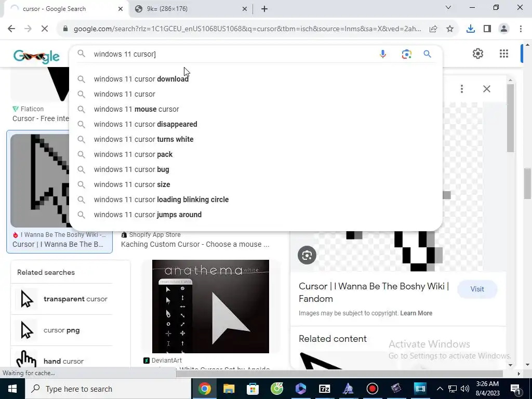Select related search cursor png
Screen dimensions: 532x399
point(62,330)
